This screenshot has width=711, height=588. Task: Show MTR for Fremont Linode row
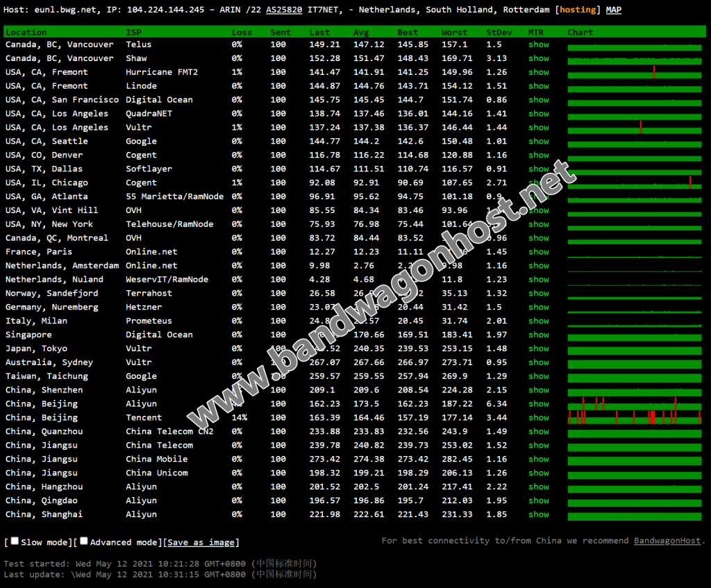(x=539, y=85)
